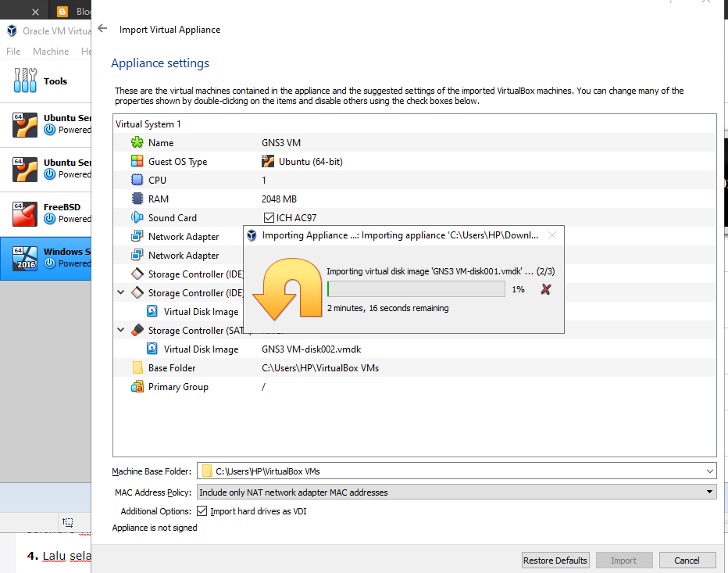Screen dimensions: 728x573
Task: Open the File menu in VirtualBox
Action: [x=13, y=51]
